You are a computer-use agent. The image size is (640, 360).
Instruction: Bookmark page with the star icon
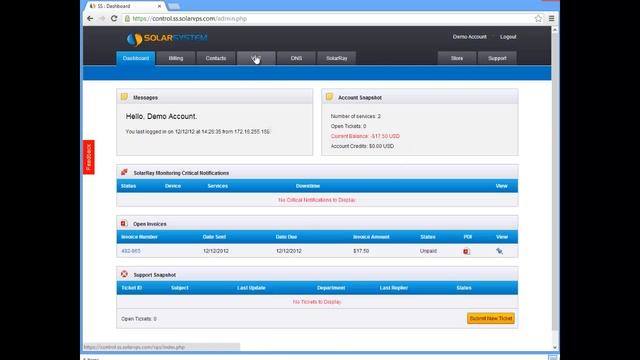(x=538, y=18)
